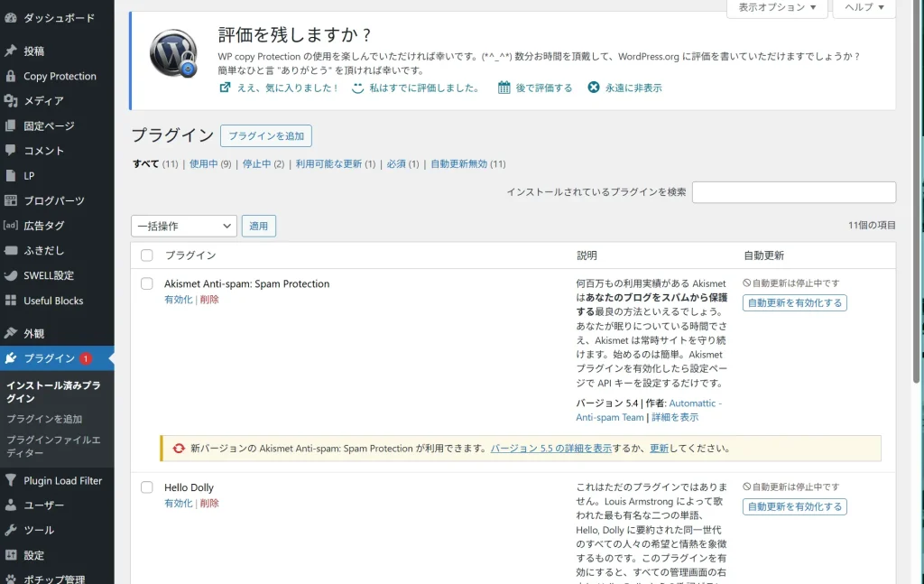Click the WP Copy Protection logo in notice
The image size is (924, 584).
pyautogui.click(x=173, y=53)
